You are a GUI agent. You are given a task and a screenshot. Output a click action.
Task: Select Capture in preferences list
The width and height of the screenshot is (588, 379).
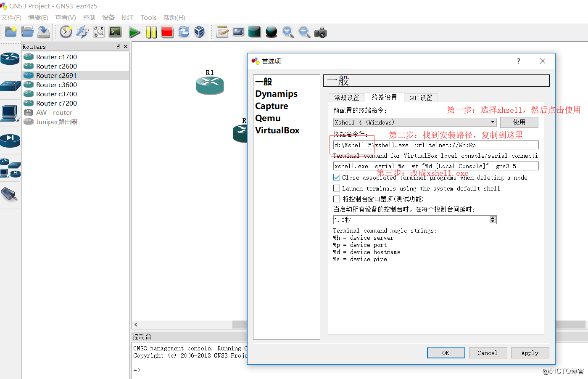tap(272, 106)
